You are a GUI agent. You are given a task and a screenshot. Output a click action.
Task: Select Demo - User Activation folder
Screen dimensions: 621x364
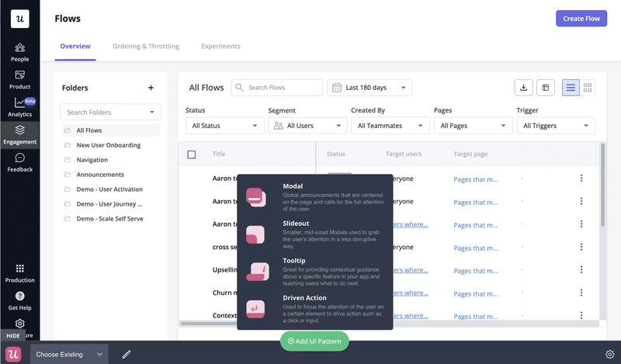pyautogui.click(x=111, y=189)
